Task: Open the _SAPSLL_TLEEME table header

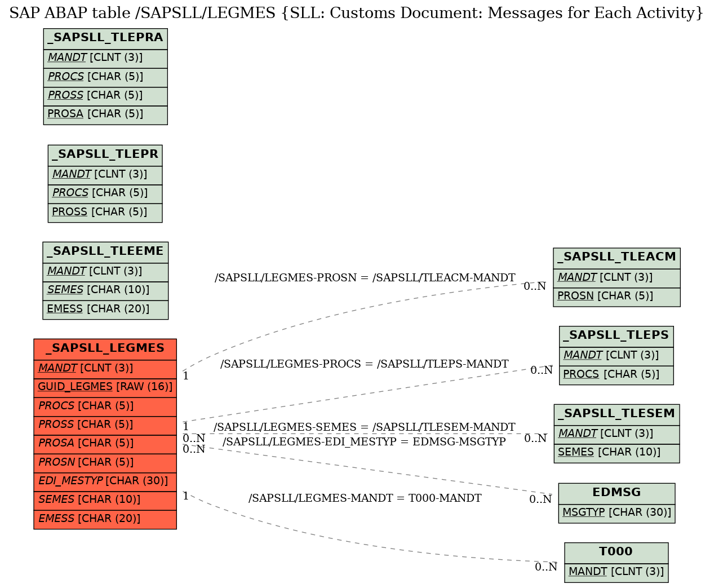Action: tap(105, 253)
